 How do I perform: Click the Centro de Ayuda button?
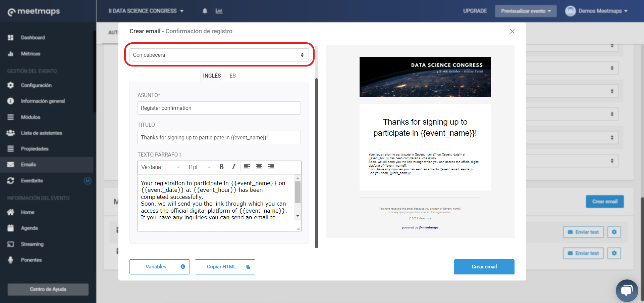pos(48,289)
